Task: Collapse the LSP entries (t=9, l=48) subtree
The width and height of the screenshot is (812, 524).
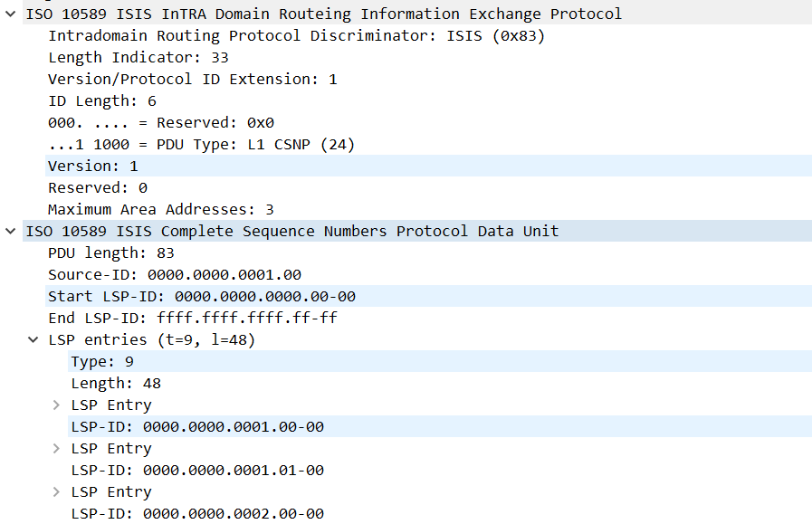Action: [33, 339]
